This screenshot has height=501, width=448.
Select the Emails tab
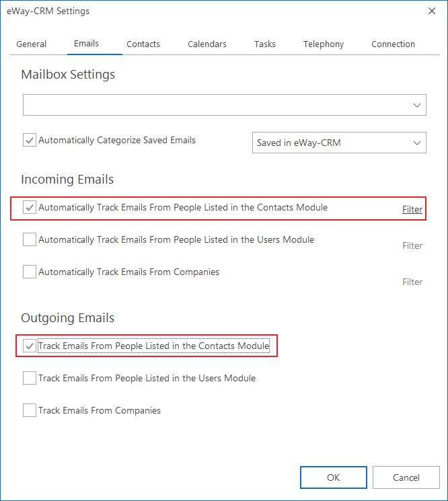point(86,44)
